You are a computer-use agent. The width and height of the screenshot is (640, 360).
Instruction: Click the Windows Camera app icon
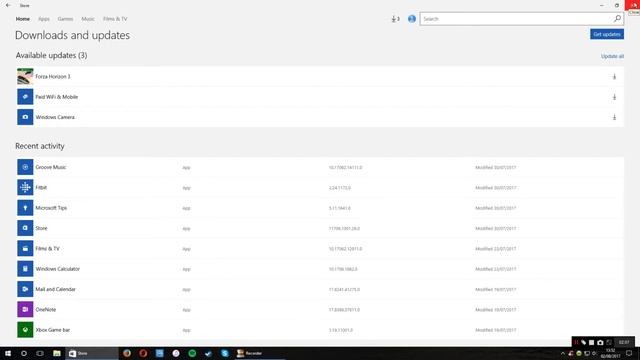pos(25,117)
